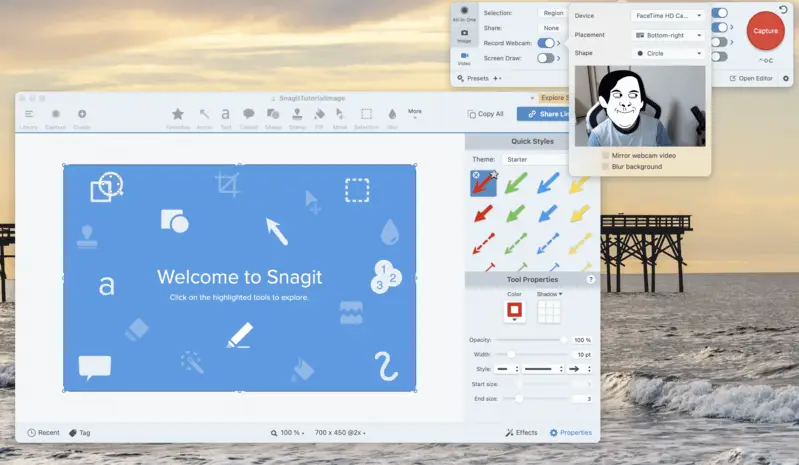Open the red Color swatch picker
The height and width of the screenshot is (465, 799).
point(514,310)
